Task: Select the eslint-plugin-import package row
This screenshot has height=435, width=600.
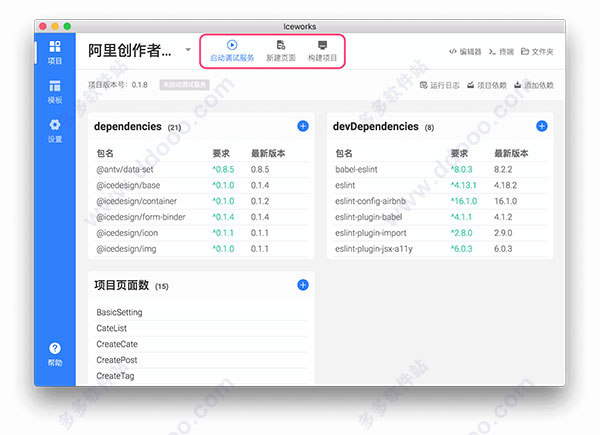Action: [440, 233]
